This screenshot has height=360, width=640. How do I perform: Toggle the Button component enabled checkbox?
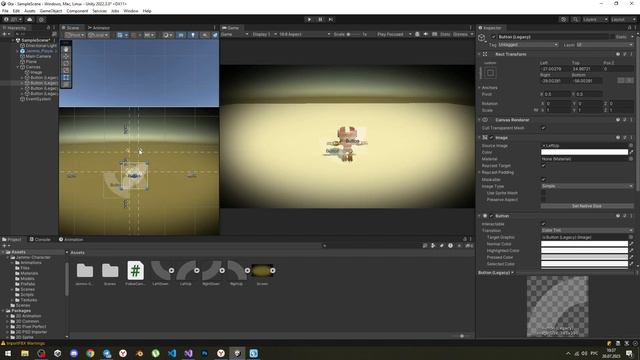(491, 216)
